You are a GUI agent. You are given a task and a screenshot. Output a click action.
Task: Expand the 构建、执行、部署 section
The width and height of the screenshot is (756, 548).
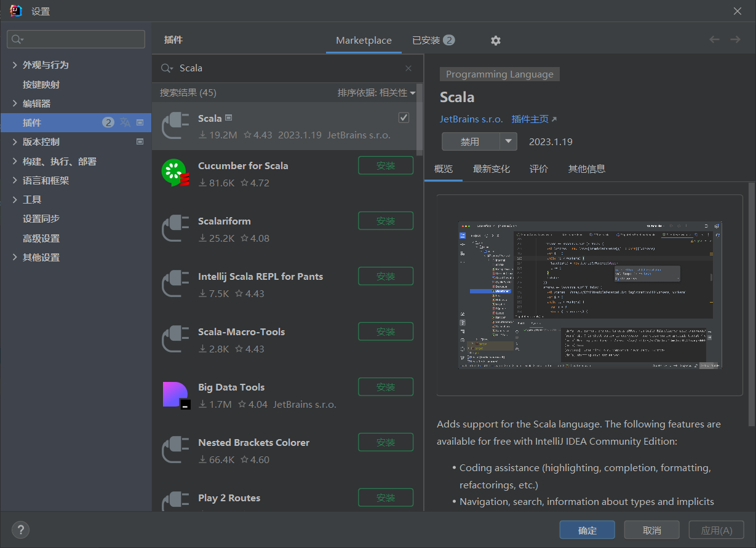point(15,161)
